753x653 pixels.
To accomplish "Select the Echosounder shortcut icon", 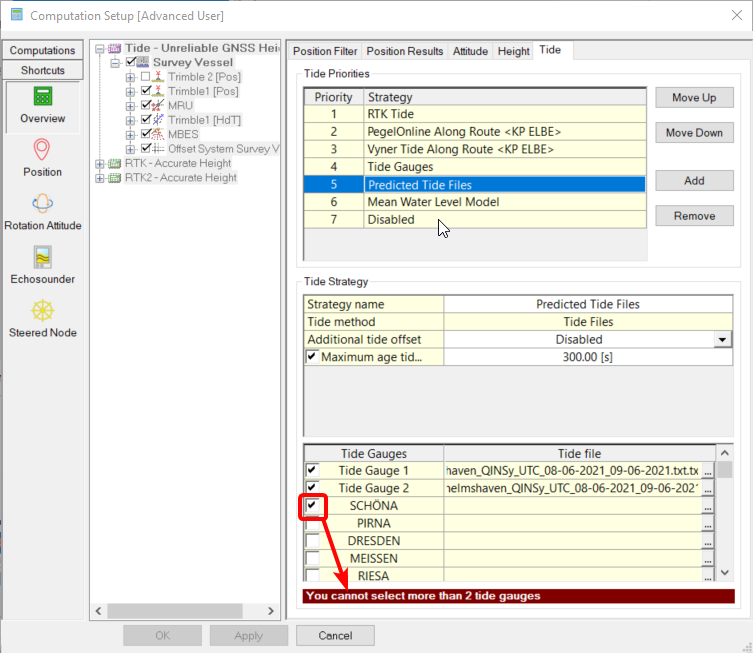I will (43, 258).
